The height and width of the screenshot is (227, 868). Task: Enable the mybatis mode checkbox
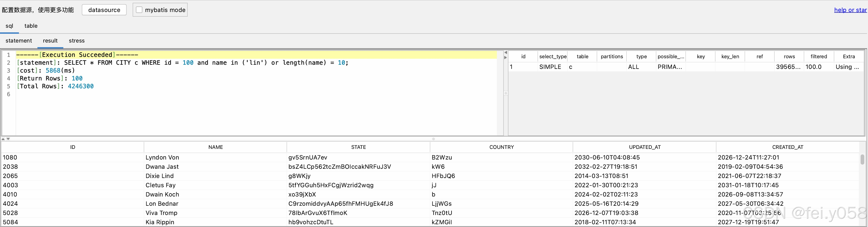139,10
